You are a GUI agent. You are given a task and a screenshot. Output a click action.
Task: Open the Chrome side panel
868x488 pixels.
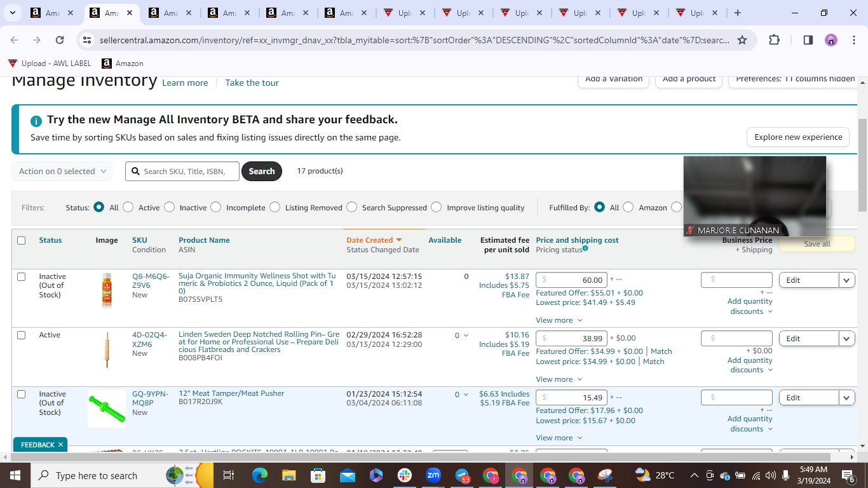808,40
